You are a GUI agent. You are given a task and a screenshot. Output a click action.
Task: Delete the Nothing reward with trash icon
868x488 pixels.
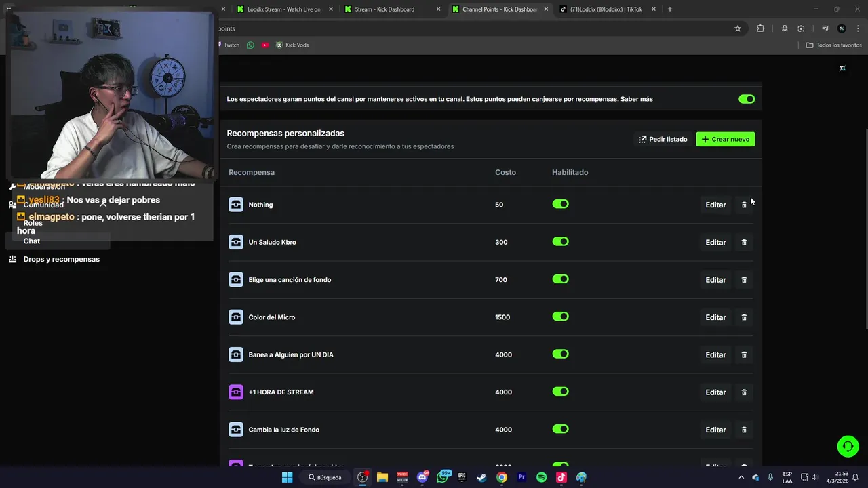[x=744, y=205]
